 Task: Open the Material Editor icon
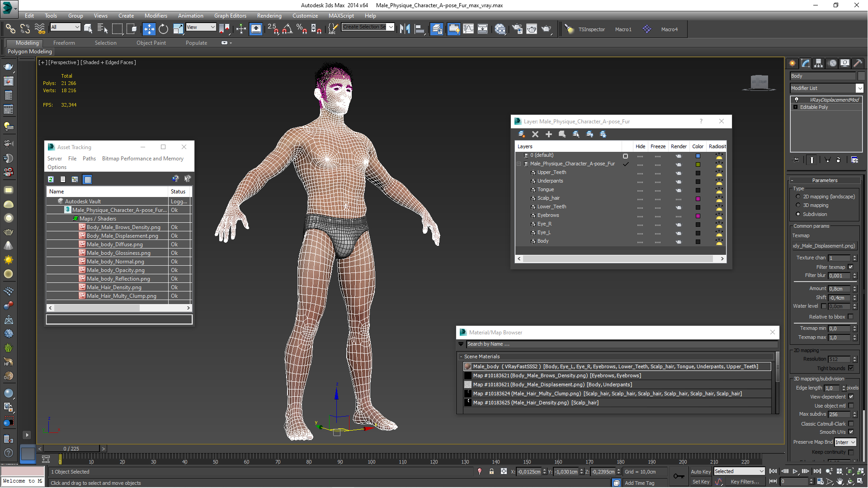coord(500,29)
